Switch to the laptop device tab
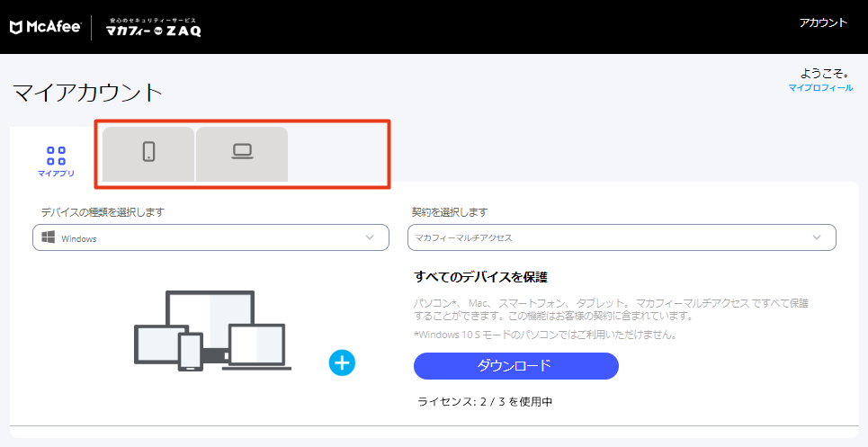Viewport: 868px width, 447px height. [x=242, y=154]
